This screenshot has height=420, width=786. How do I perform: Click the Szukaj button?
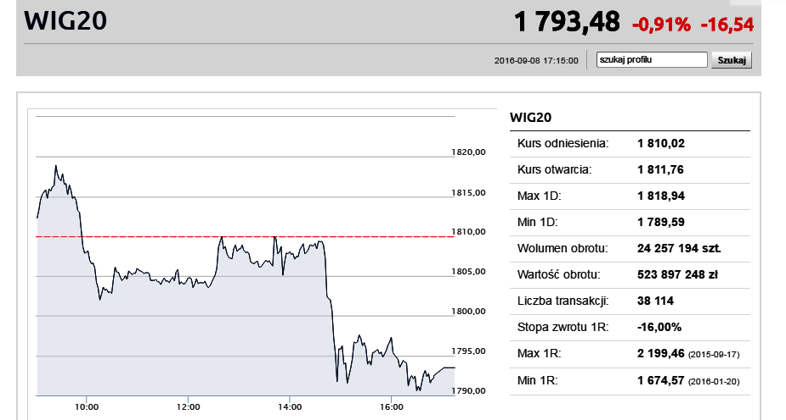[x=731, y=60]
